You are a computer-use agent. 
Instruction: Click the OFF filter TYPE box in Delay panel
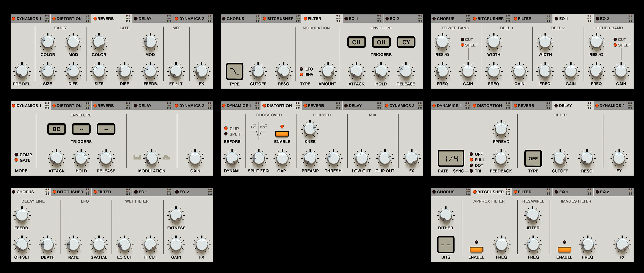pyautogui.click(x=533, y=158)
